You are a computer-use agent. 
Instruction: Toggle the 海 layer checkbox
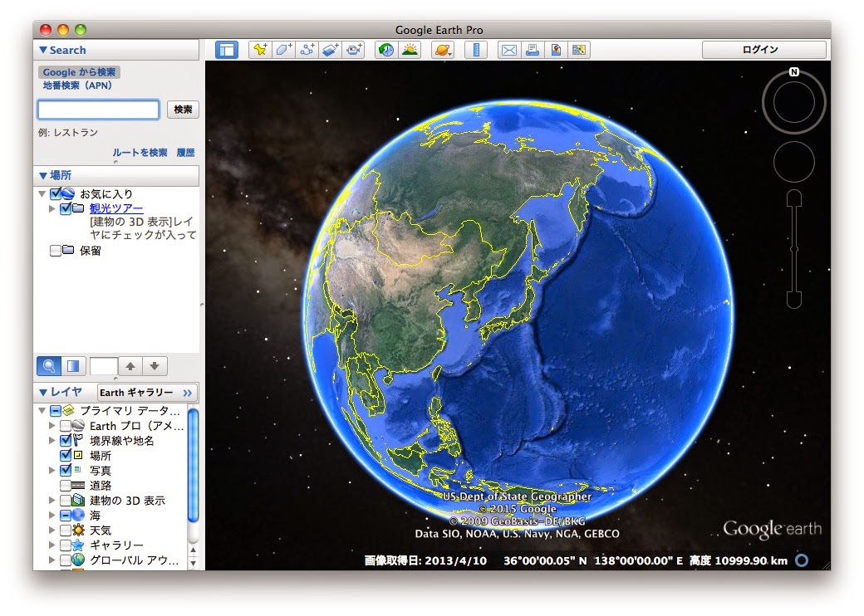point(65,516)
